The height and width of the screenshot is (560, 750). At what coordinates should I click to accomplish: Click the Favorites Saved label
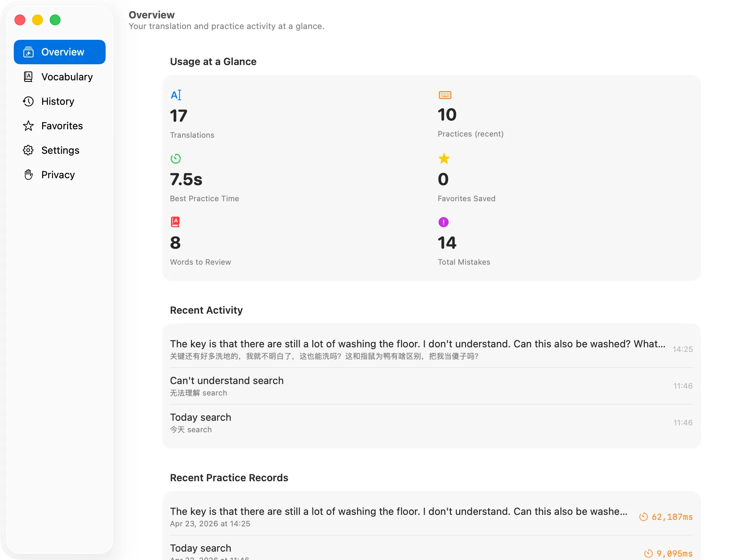(466, 199)
